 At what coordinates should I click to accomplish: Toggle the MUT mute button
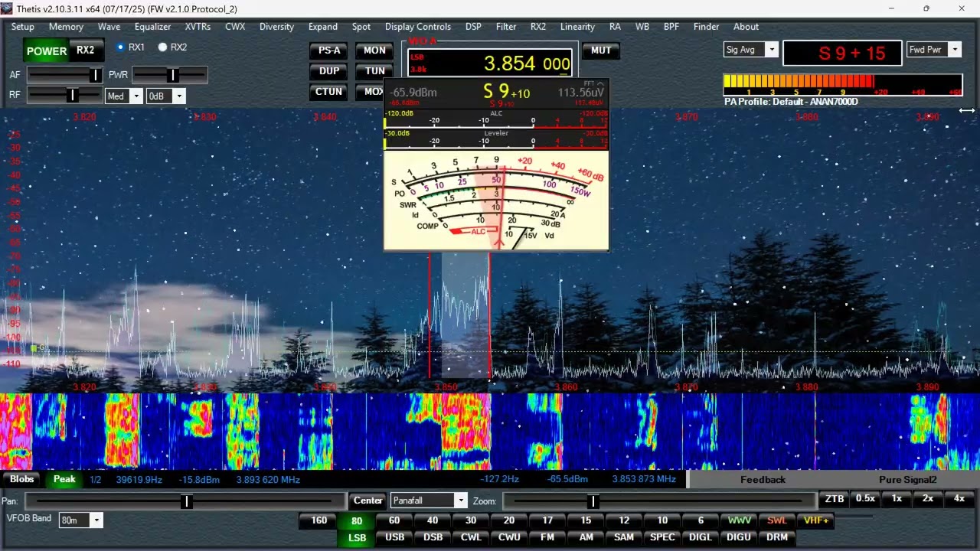[x=601, y=51]
